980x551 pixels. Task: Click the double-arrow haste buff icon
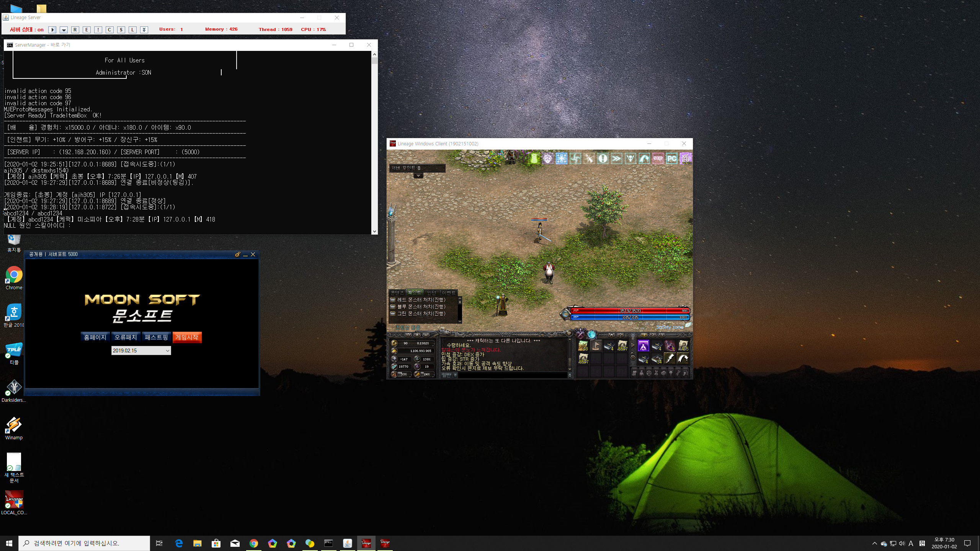click(x=617, y=158)
